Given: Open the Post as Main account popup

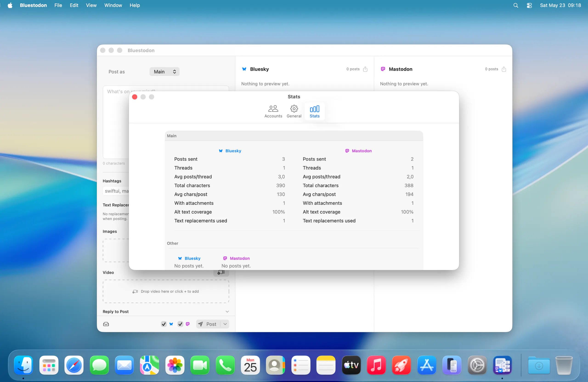Looking at the screenshot, I should click(x=164, y=72).
